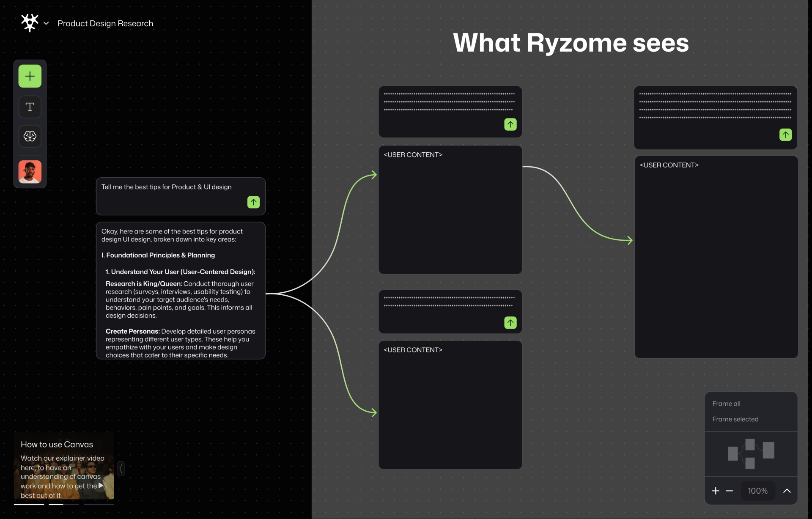Expand the workspace dropdown beside the Ryzome logo
The image size is (812, 519).
[x=47, y=23]
